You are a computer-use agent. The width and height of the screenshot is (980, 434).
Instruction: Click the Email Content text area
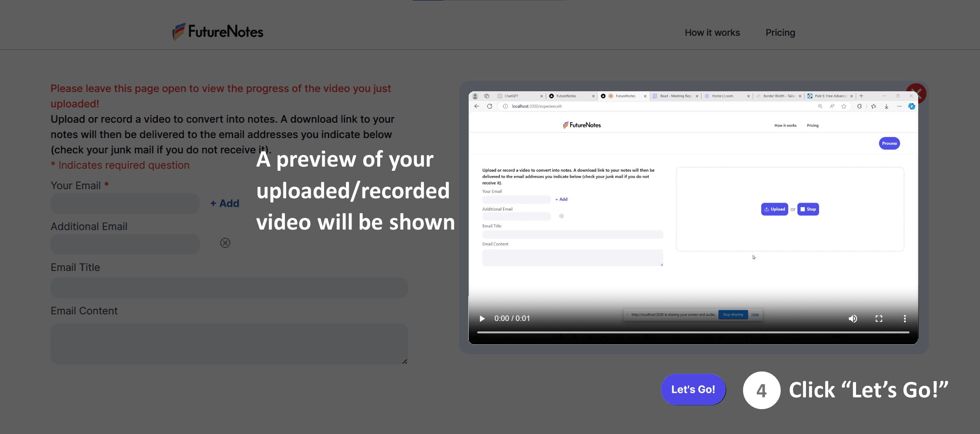[x=229, y=344]
